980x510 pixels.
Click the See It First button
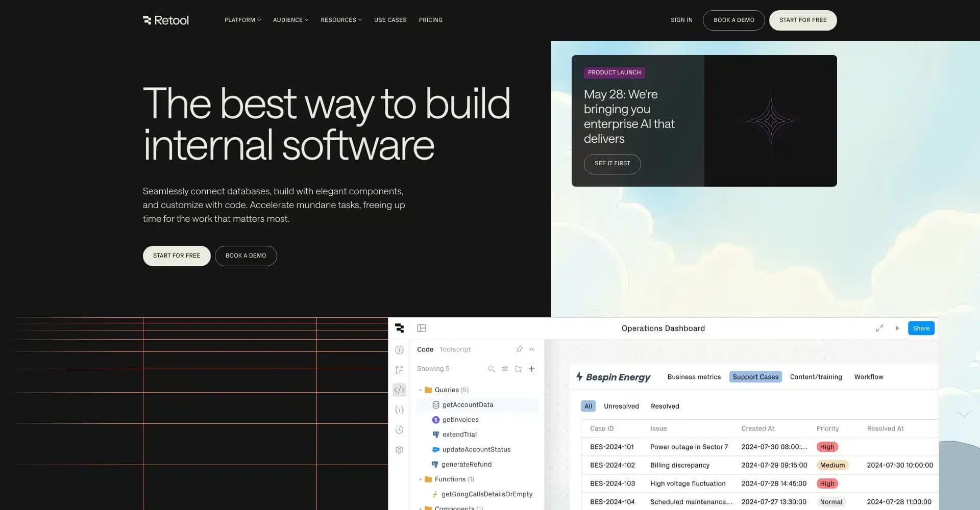click(612, 164)
